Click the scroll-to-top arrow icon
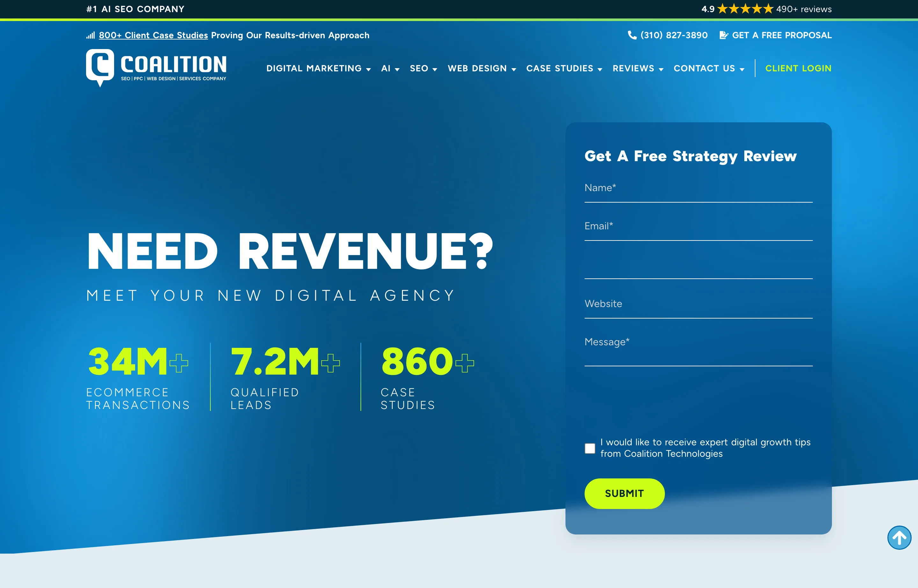918x588 pixels. [899, 538]
